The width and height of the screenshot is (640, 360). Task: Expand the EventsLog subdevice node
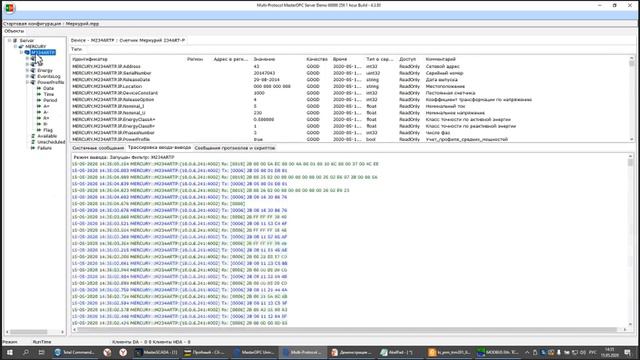pyautogui.click(x=27, y=76)
